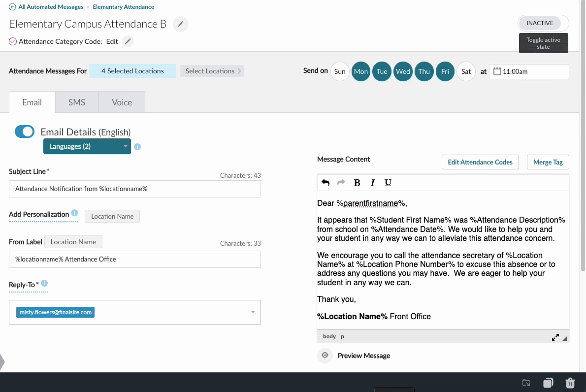
Task: Edit the Attendance Category Code pencil icon
Action: [128, 41]
